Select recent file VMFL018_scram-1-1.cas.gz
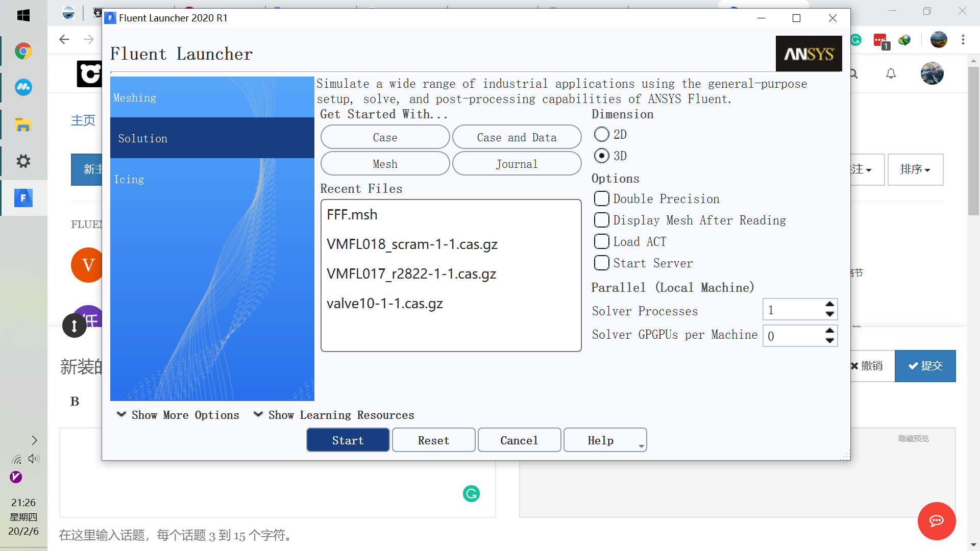Screen dimensions: 980x551 (x=451, y=244)
